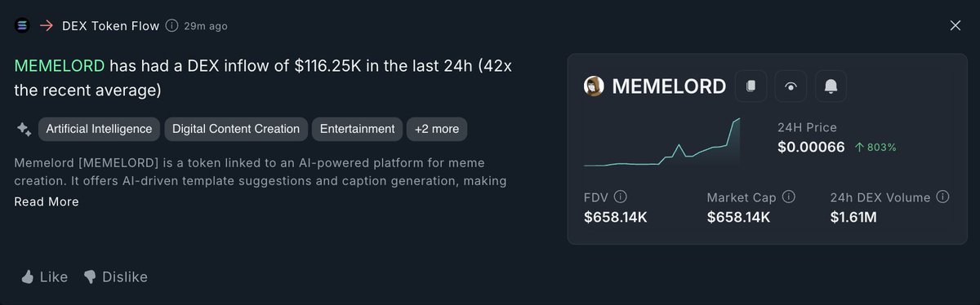Expand the description with Read More
980x305 pixels.
click(x=47, y=201)
